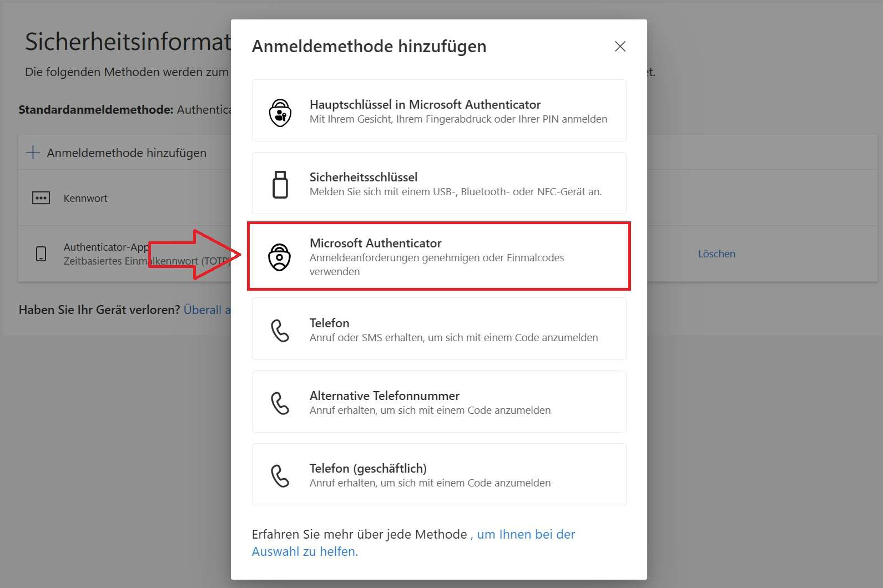This screenshot has width=883, height=588.
Task: Click the smartphone icon for Authenticator-App
Action: point(41,254)
